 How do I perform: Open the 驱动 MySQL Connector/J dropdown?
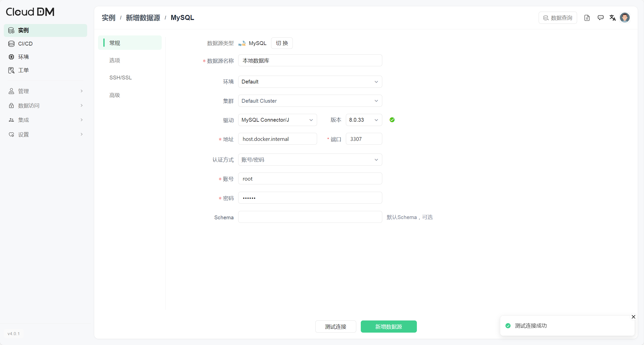coord(277,120)
